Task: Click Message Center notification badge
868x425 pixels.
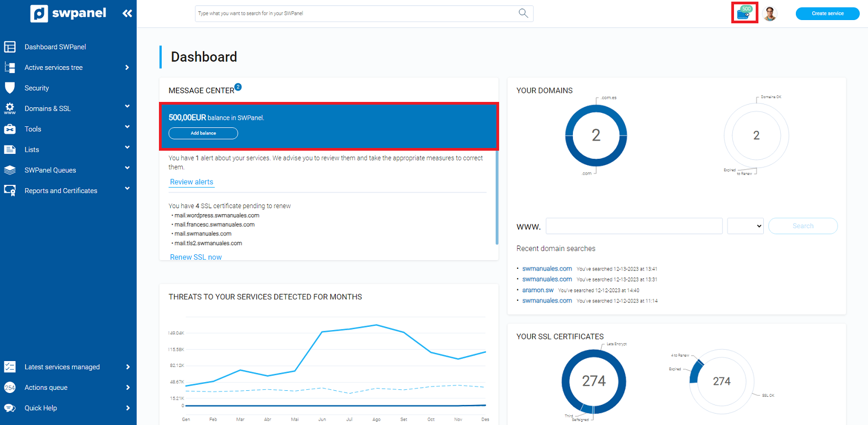Action: (238, 87)
